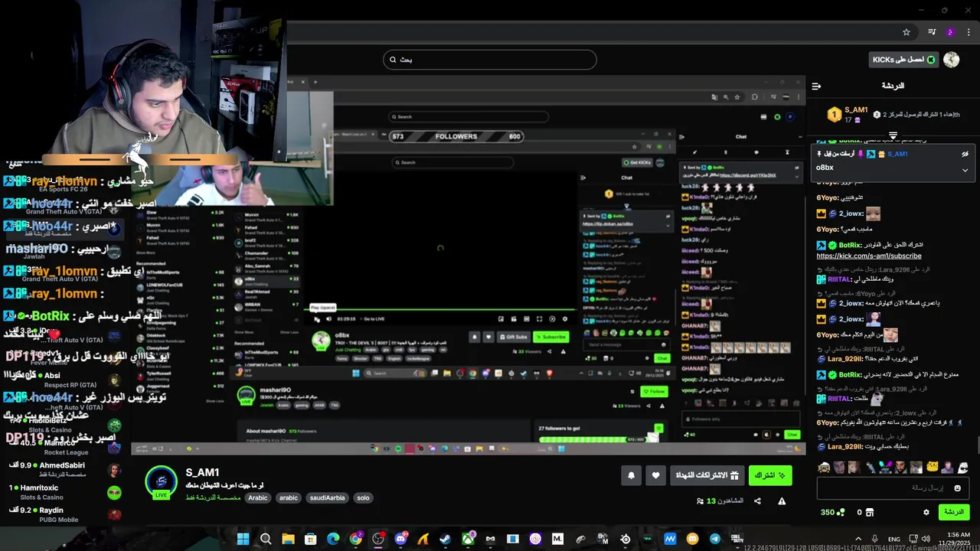Click the share stream icon
The width and height of the screenshot is (980, 551).
(x=757, y=501)
